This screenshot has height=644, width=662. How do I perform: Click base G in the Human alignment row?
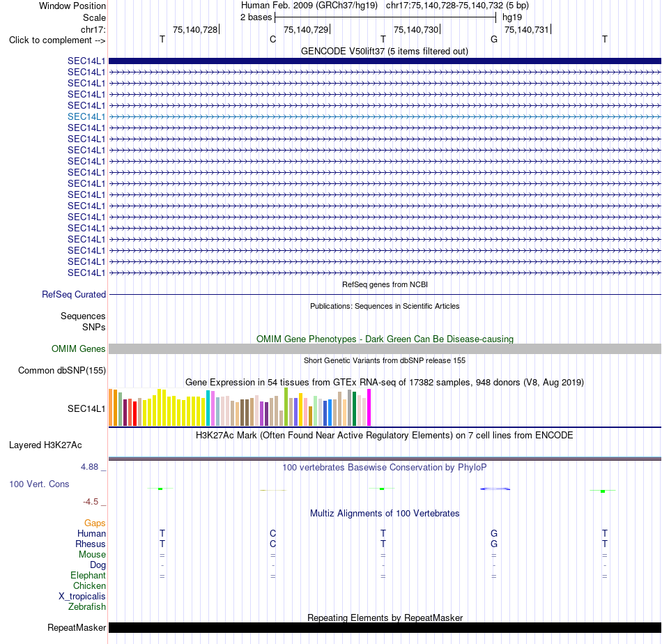pyautogui.click(x=494, y=533)
